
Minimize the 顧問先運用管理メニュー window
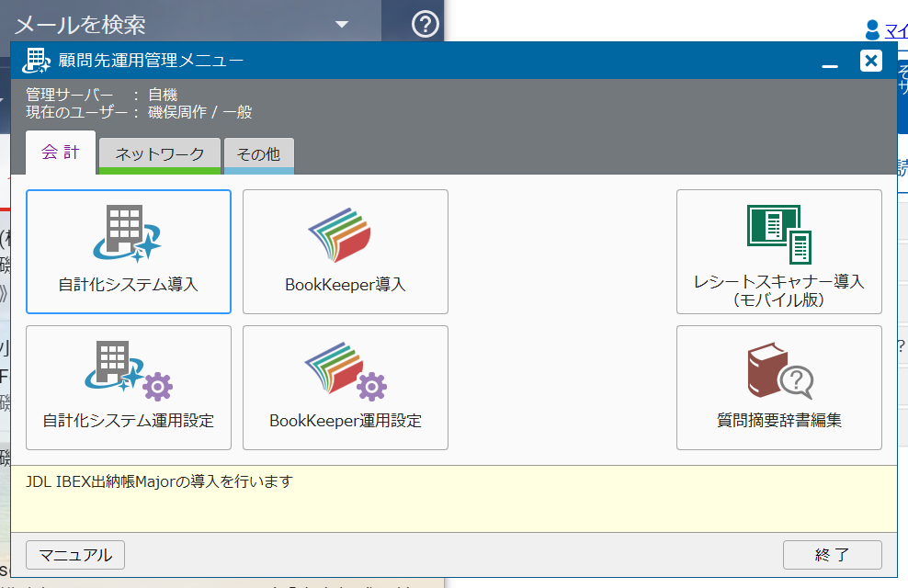829,62
